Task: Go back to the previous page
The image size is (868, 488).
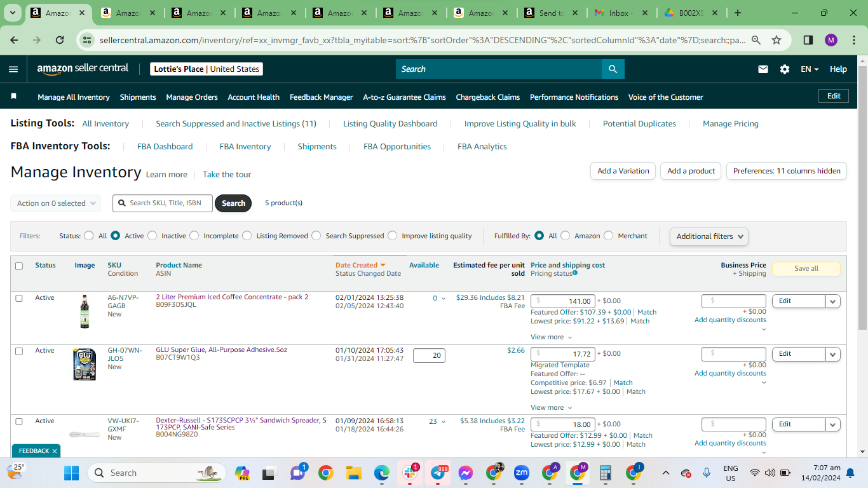Action: [15, 40]
